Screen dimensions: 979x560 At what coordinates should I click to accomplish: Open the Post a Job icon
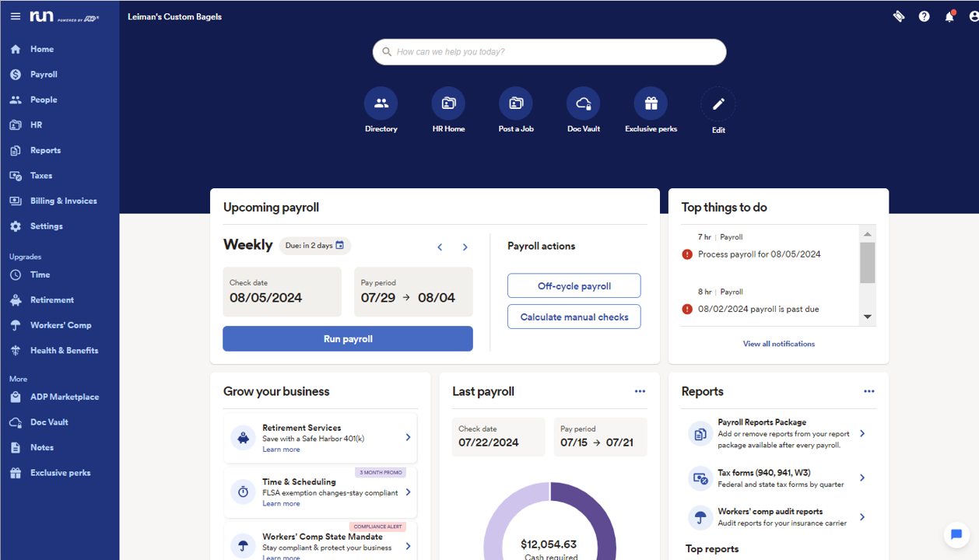click(515, 102)
